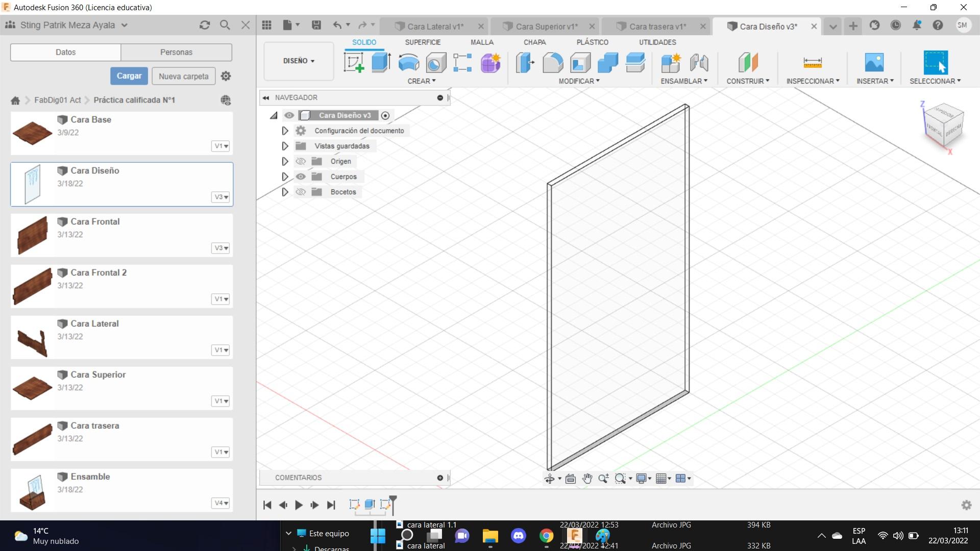Open Google Chrome from the taskbar
The image size is (980, 551).
tap(546, 535)
